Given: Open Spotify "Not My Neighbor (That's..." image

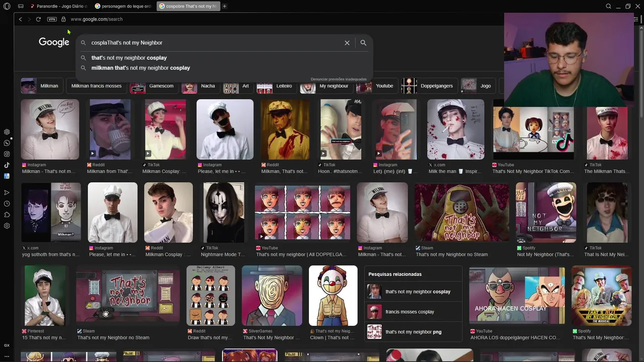Looking at the screenshot, I should pyautogui.click(x=545, y=213).
